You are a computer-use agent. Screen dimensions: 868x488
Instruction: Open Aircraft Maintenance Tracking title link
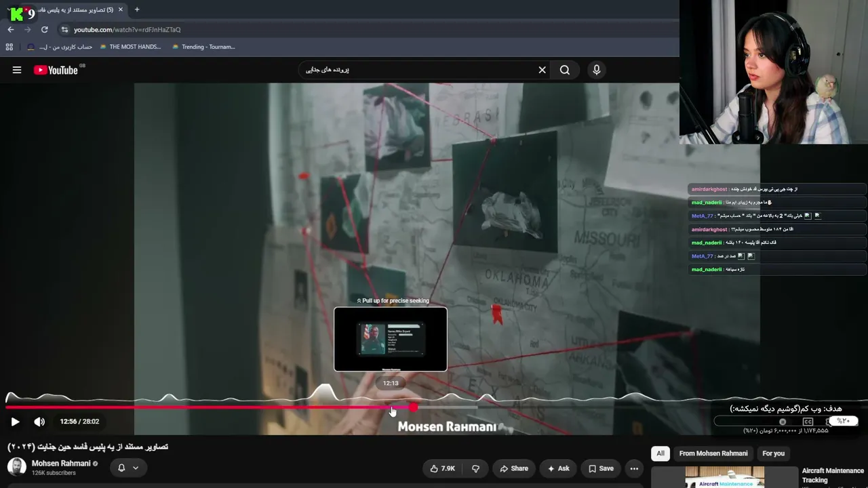click(833, 475)
